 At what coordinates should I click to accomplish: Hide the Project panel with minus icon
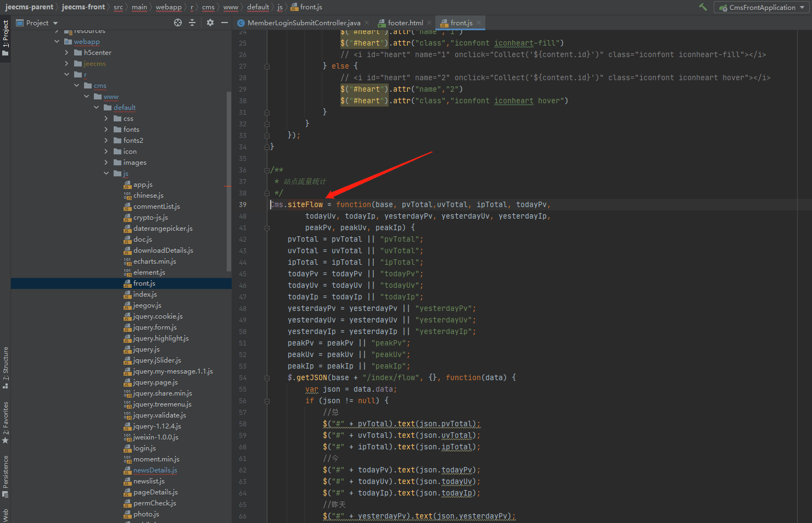(224, 23)
